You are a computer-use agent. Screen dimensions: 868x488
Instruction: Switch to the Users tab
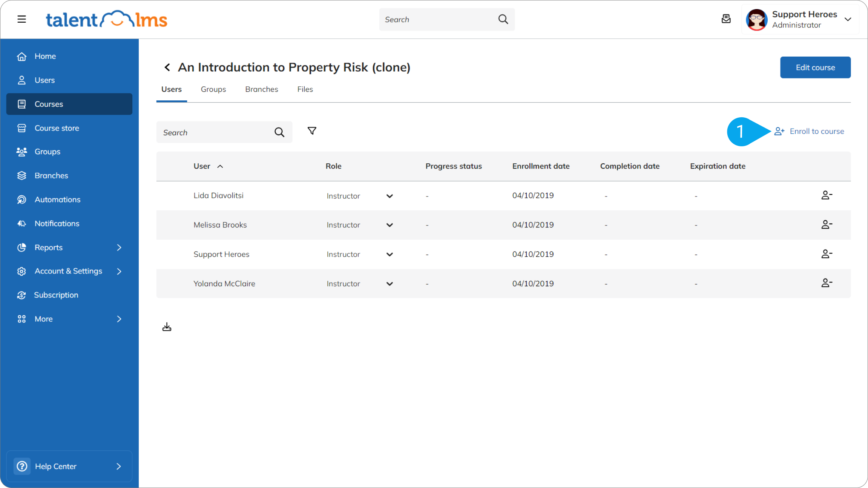coord(172,89)
